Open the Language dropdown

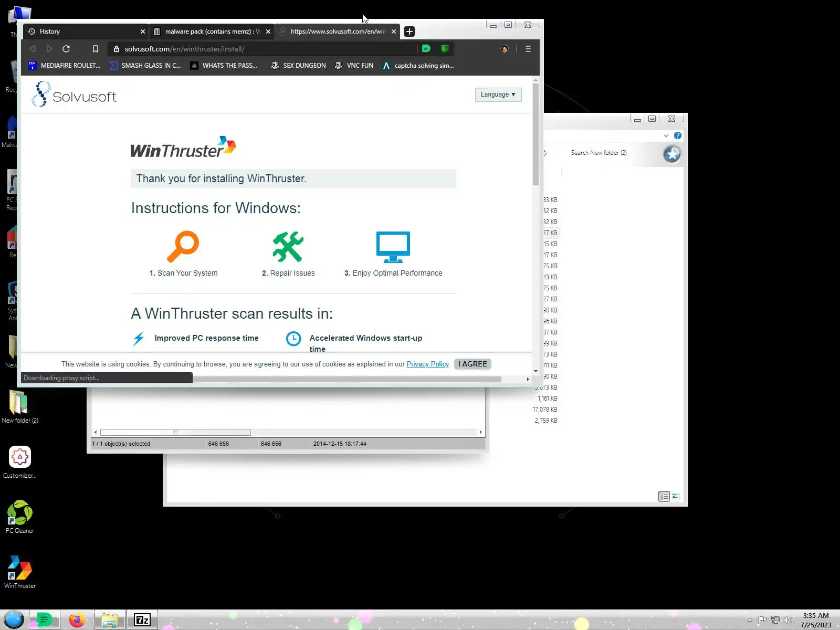click(498, 94)
